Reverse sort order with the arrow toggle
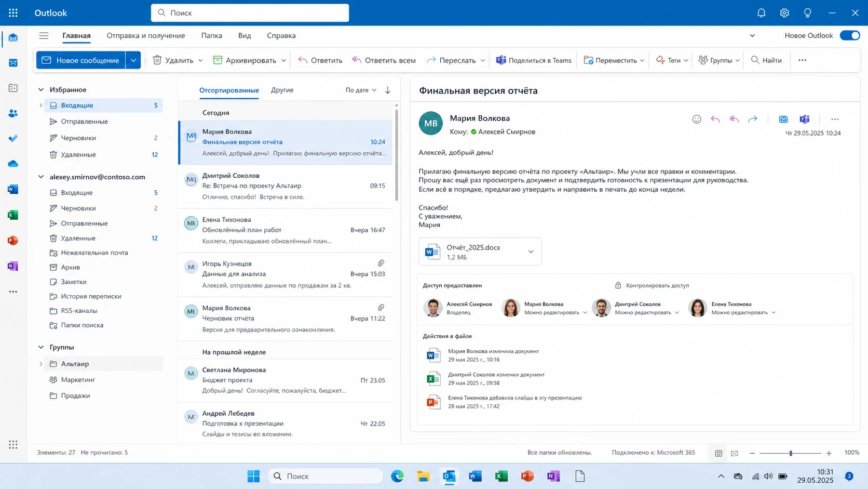Viewport: 868px width, 489px height. [388, 90]
